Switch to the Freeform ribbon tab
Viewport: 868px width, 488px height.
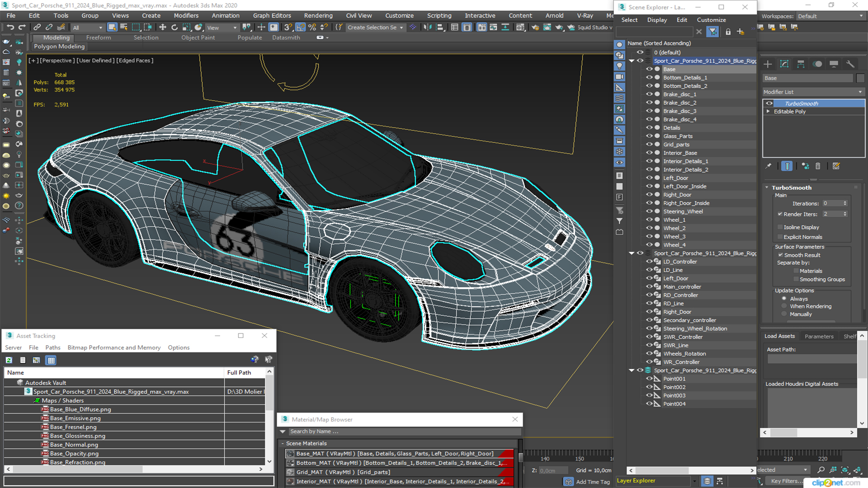pyautogui.click(x=98, y=38)
